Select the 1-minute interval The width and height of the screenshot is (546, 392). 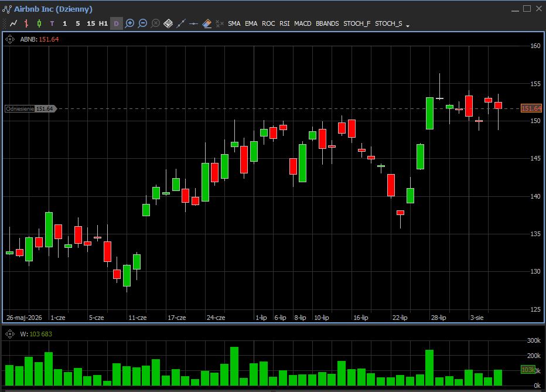click(x=65, y=23)
